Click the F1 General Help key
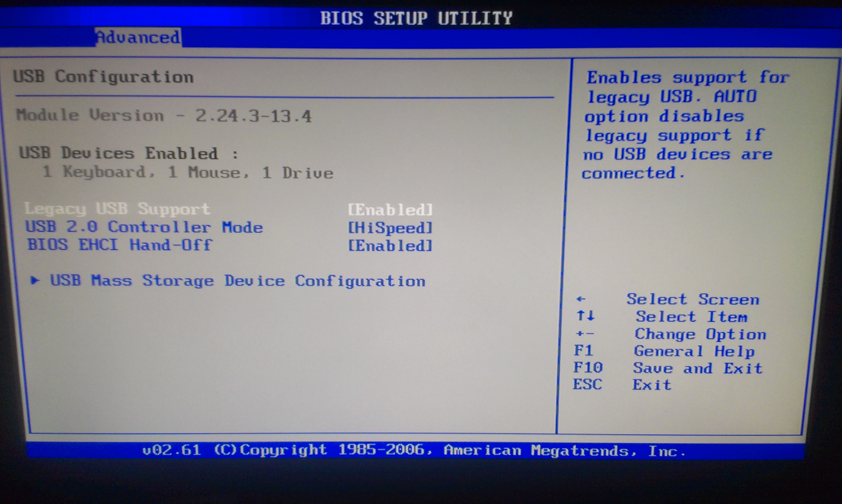The image size is (842, 504). tap(583, 350)
